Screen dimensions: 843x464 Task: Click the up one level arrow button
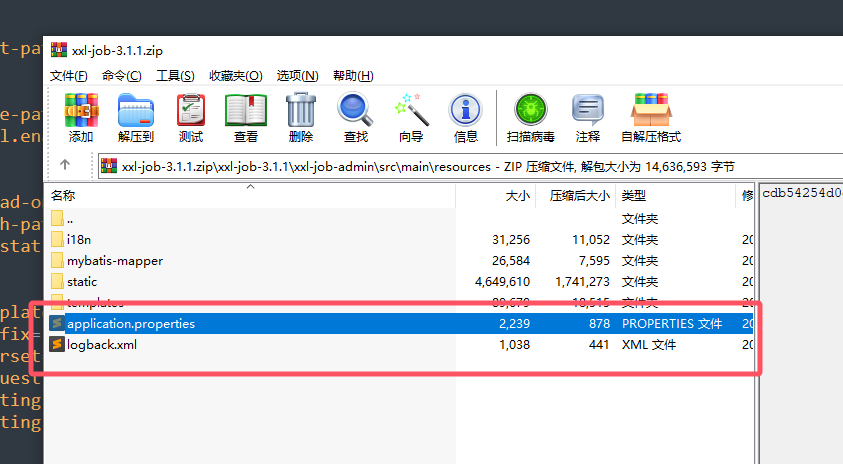click(65, 165)
